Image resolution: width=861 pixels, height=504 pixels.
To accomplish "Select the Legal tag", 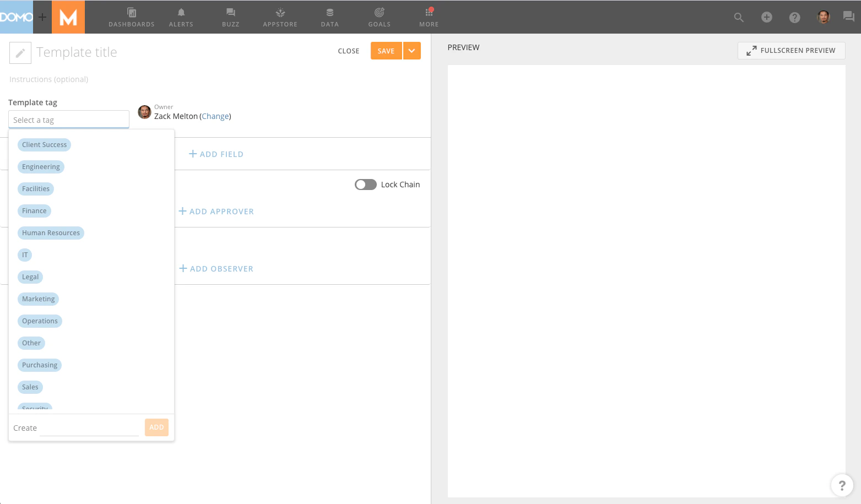I will [x=30, y=277].
